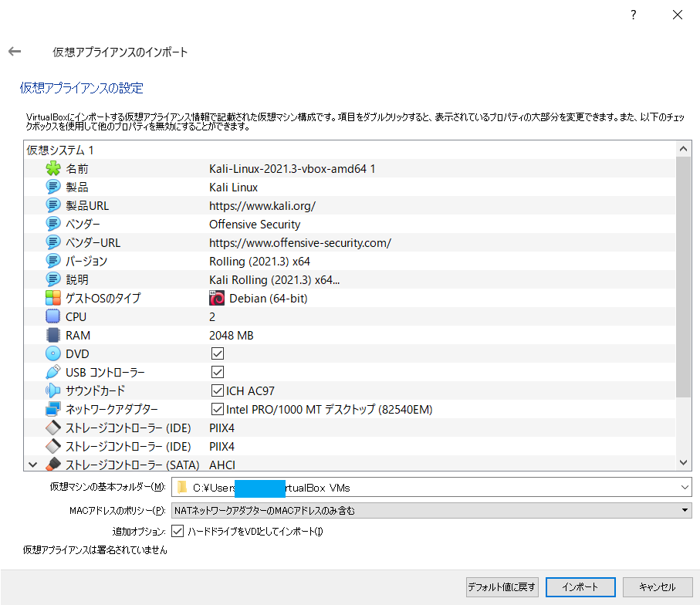
Task: Click the colored squares icon for ゲストOSのタイプ
Action: point(53,298)
